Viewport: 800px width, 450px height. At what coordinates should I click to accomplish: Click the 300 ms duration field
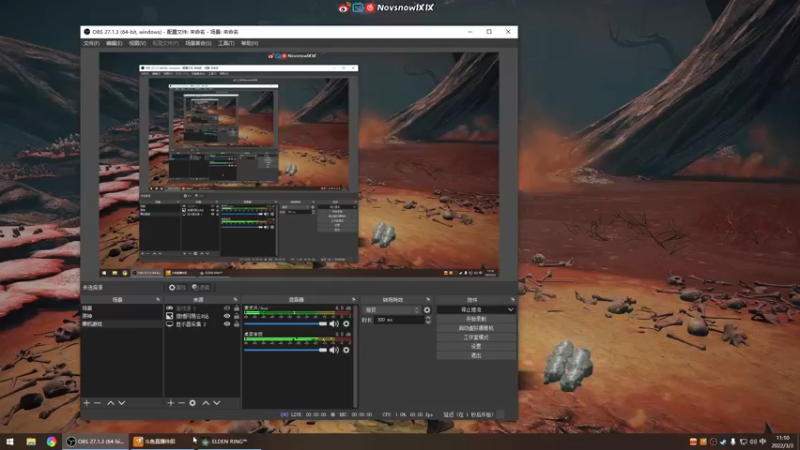399,320
